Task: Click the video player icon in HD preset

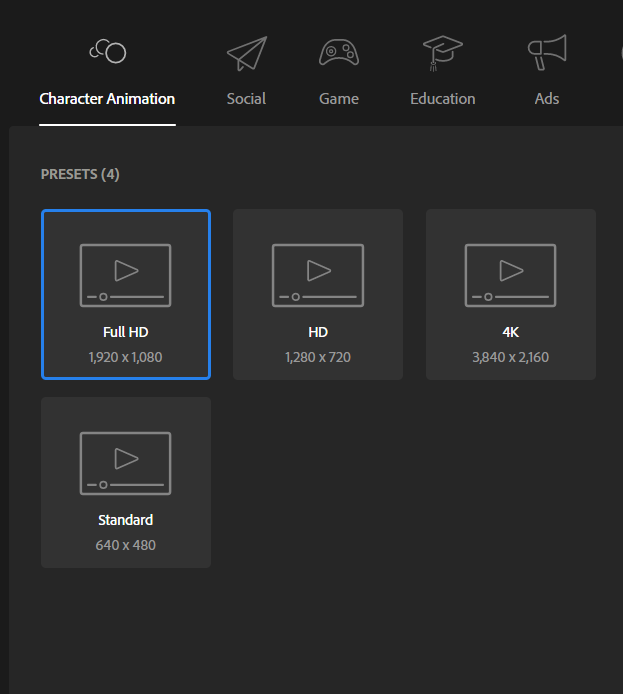Action: pyautogui.click(x=318, y=275)
